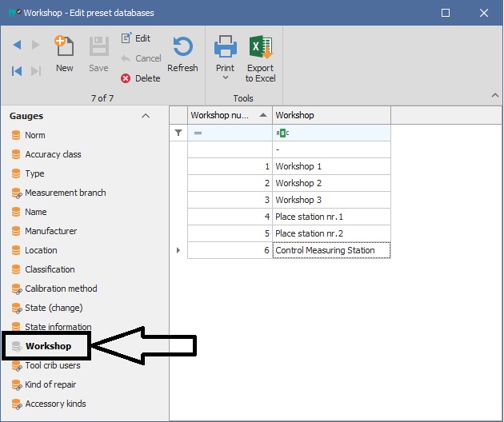Open Tool crib users database

click(46, 365)
